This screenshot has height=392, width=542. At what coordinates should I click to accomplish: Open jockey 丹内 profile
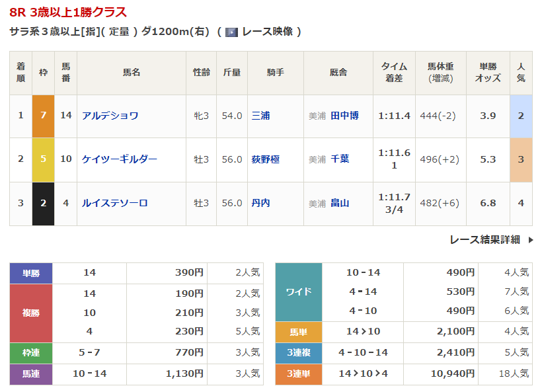point(260,203)
